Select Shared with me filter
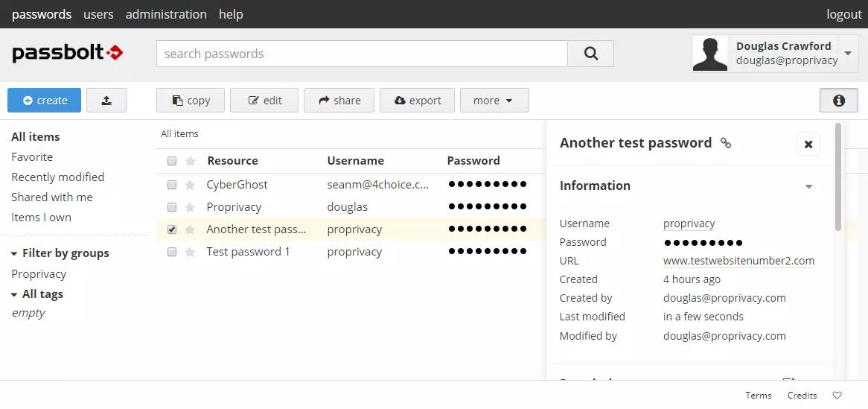The image size is (868, 409). click(52, 197)
